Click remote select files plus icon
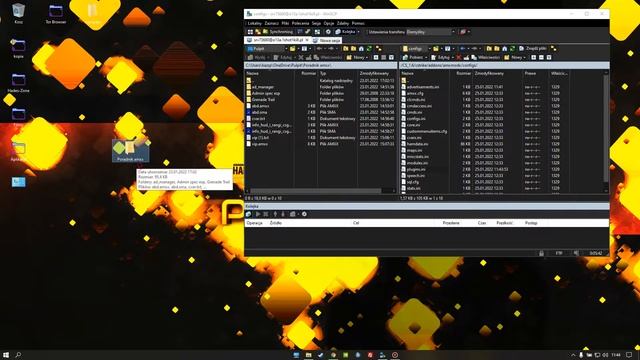 (x=533, y=58)
